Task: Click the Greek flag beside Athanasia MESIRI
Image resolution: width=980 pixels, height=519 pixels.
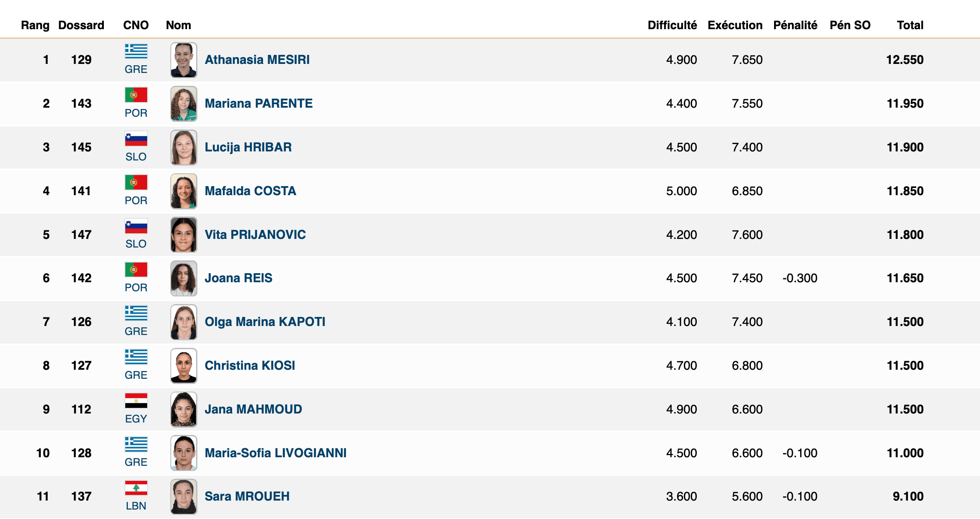Action: pyautogui.click(x=136, y=51)
